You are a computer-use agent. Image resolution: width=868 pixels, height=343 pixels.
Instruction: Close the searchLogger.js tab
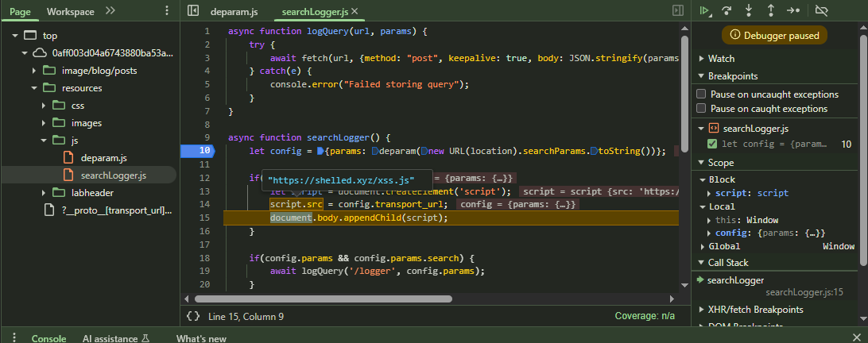click(x=355, y=11)
